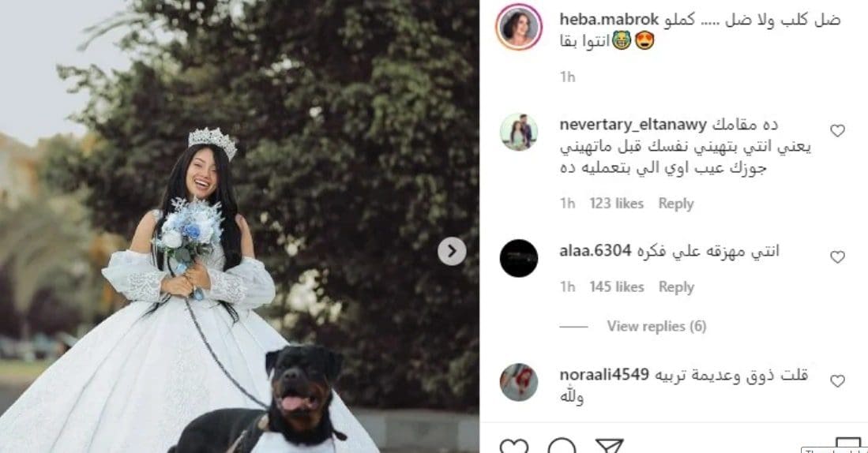Open nevertary_eltanawy's avatar

point(519,133)
